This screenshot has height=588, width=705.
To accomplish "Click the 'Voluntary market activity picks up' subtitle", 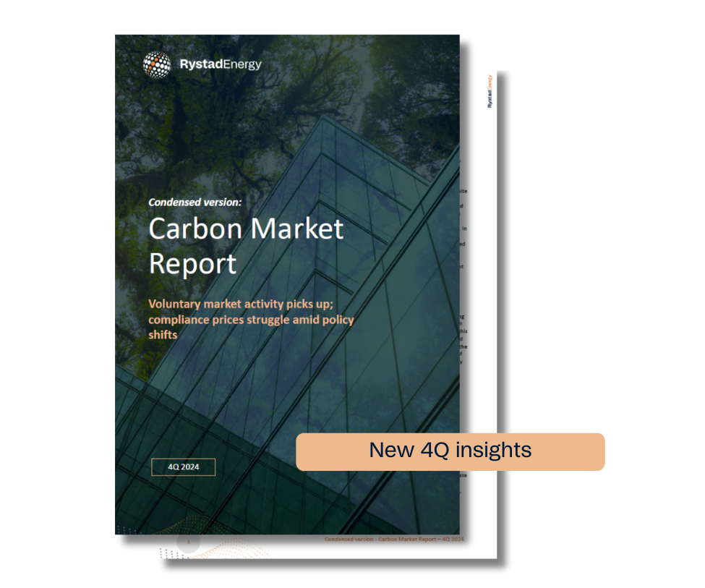I will click(251, 320).
